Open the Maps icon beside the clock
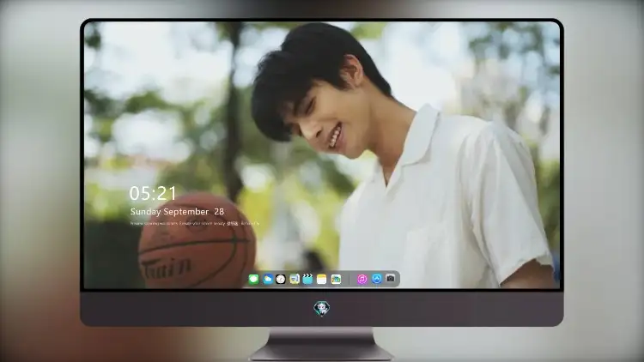 tap(294, 279)
